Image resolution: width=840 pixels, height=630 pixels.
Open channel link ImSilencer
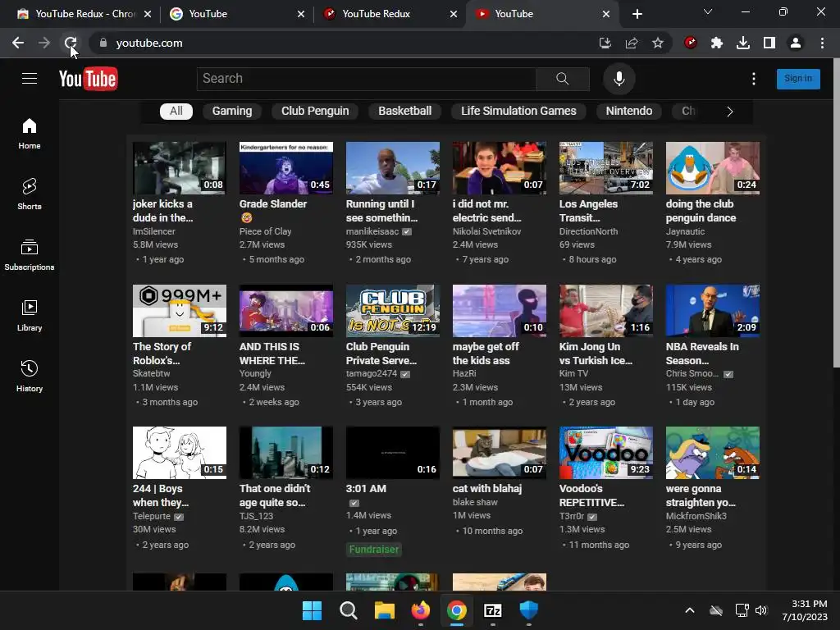pos(154,231)
